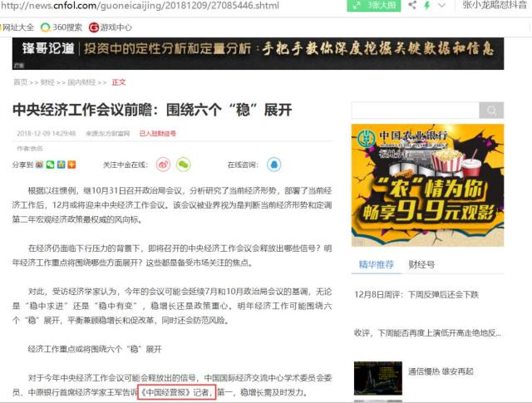Viewport: 532px width, 403px height.
Task: Follow 中金在线 on WeChat round icon
Action: point(184,165)
